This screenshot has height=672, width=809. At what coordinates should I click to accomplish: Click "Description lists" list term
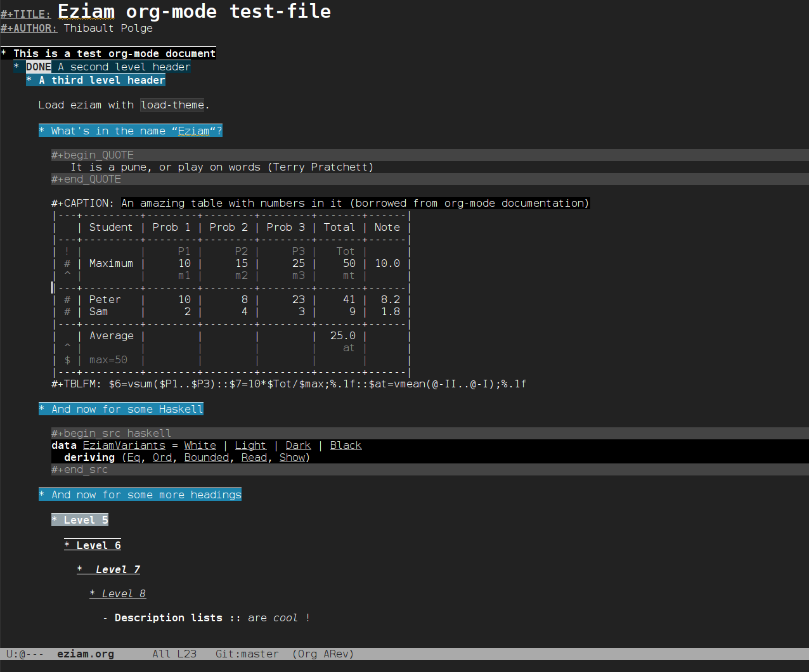(x=168, y=617)
